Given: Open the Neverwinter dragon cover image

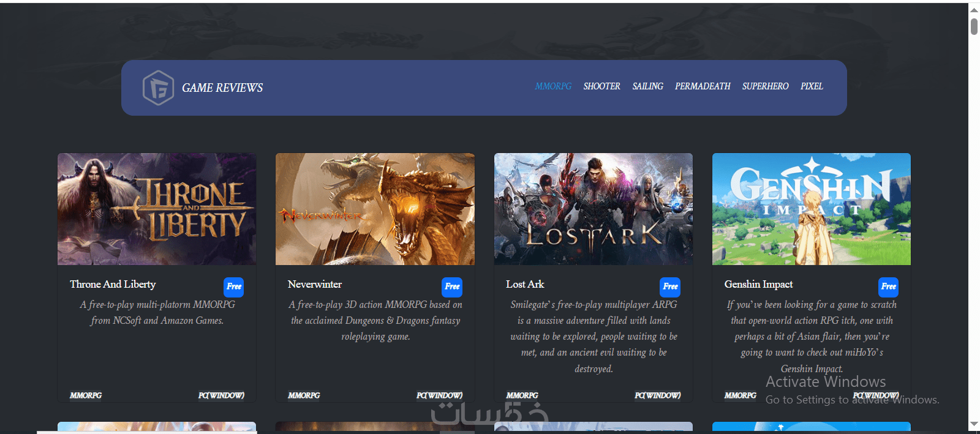Looking at the screenshot, I should point(375,209).
